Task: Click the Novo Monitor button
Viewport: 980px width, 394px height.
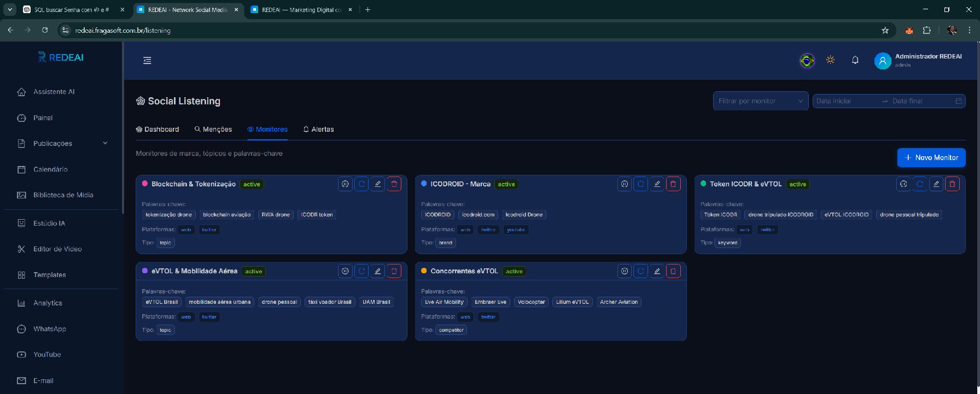Action: click(x=931, y=157)
